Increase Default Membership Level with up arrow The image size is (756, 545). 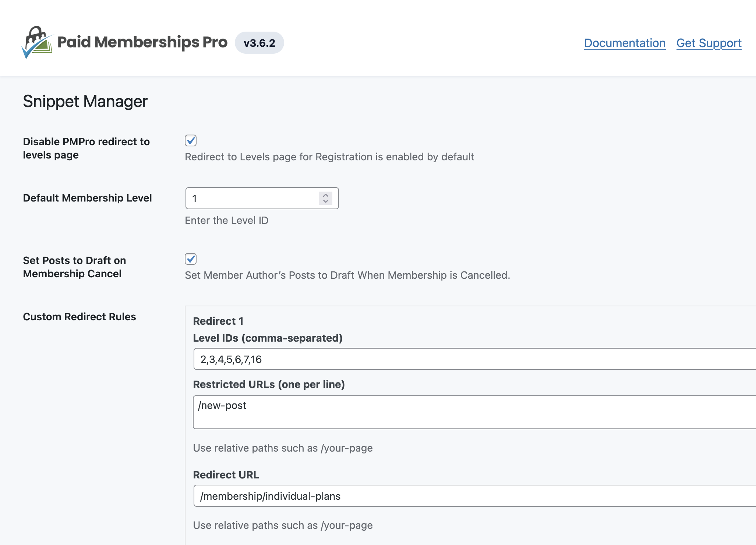pos(326,195)
